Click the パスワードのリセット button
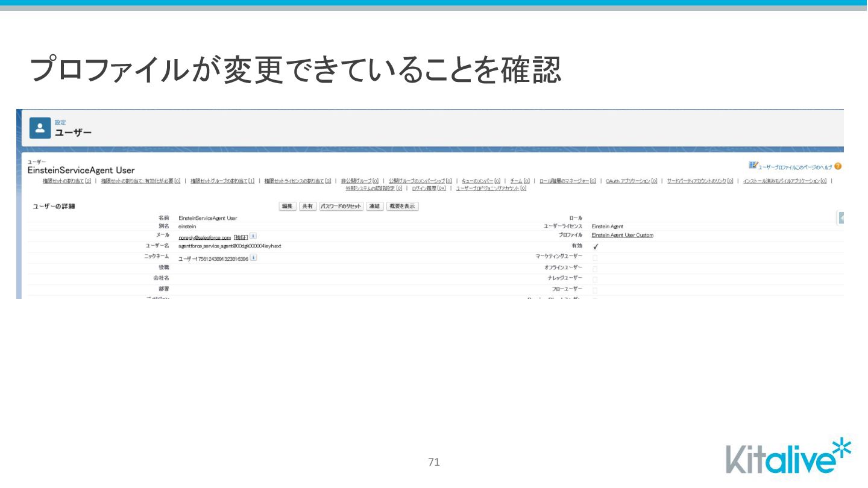 pos(341,206)
